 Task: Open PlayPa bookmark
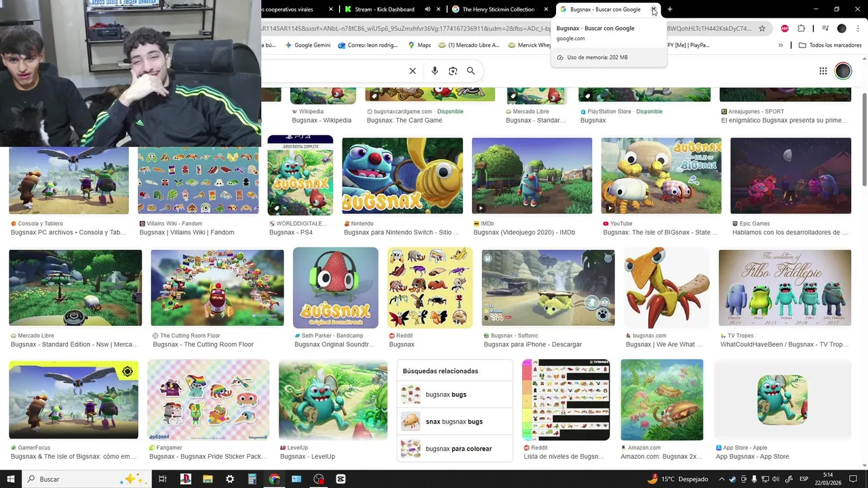pyautogui.click(x=688, y=45)
